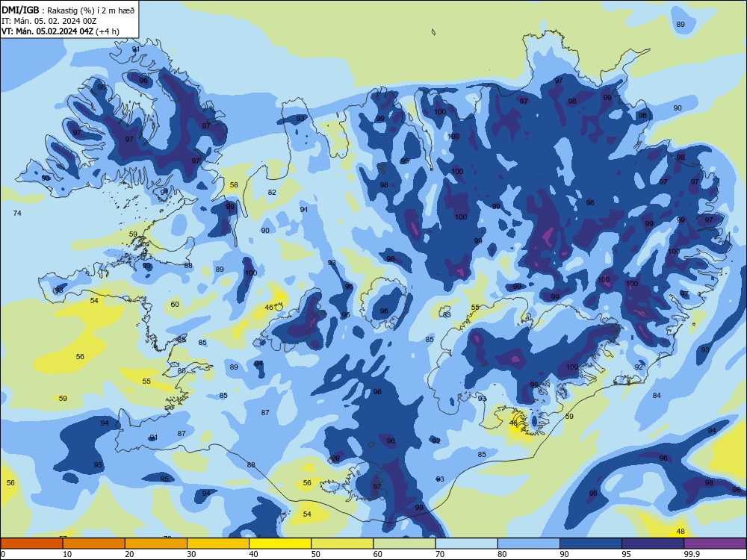Click the magenta-purple legend swatch above 99.9
This screenshot has width=747, height=560.
pyautogui.click(x=715, y=544)
